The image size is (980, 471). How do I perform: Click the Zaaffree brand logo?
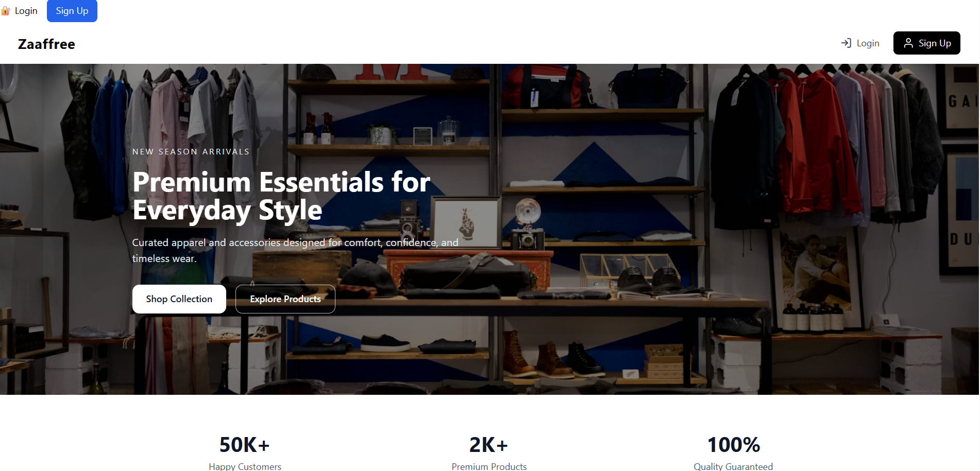tap(46, 44)
